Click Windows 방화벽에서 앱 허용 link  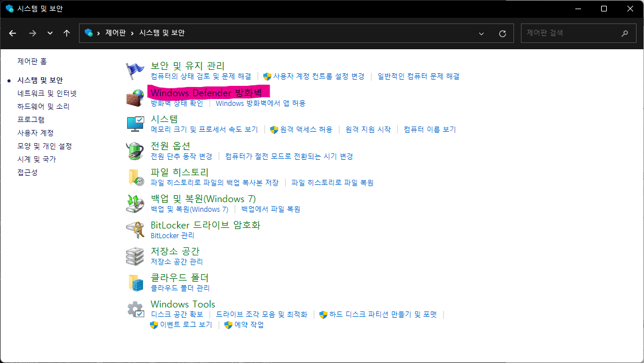pos(260,103)
